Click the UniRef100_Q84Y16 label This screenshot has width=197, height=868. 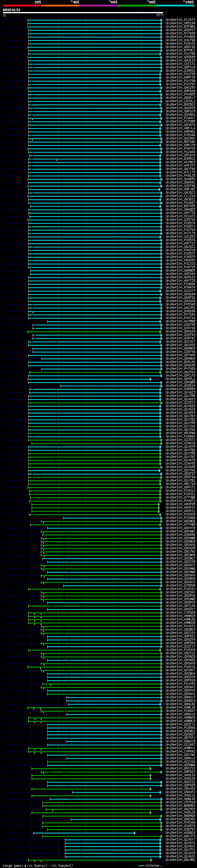click(180, 47)
